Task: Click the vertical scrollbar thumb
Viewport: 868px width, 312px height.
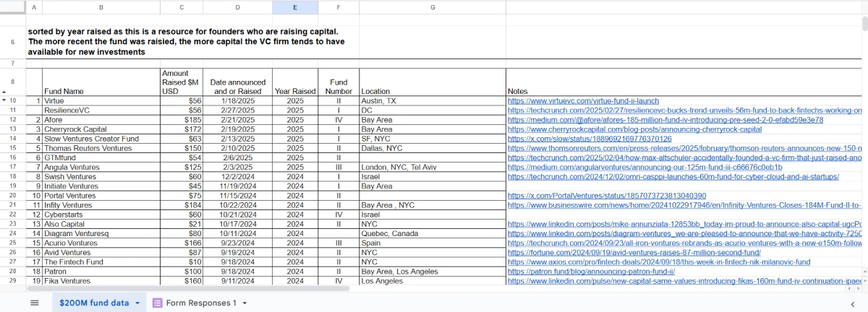Action: tap(864, 23)
